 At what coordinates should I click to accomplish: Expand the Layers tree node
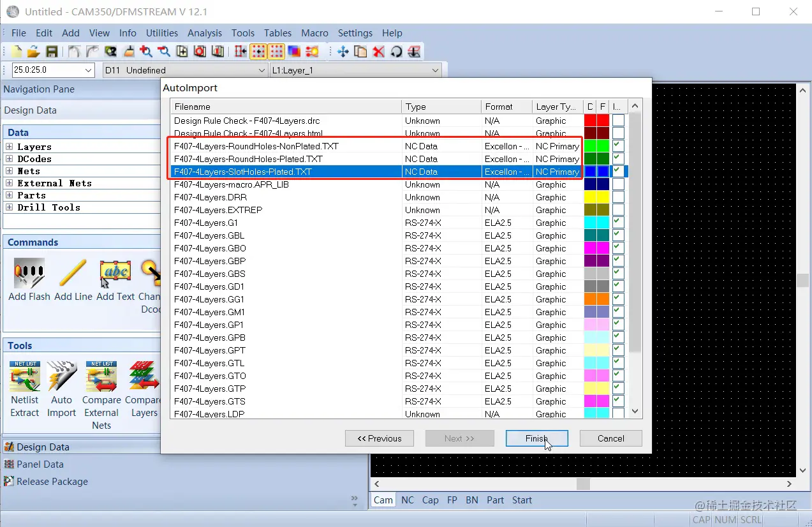10,147
